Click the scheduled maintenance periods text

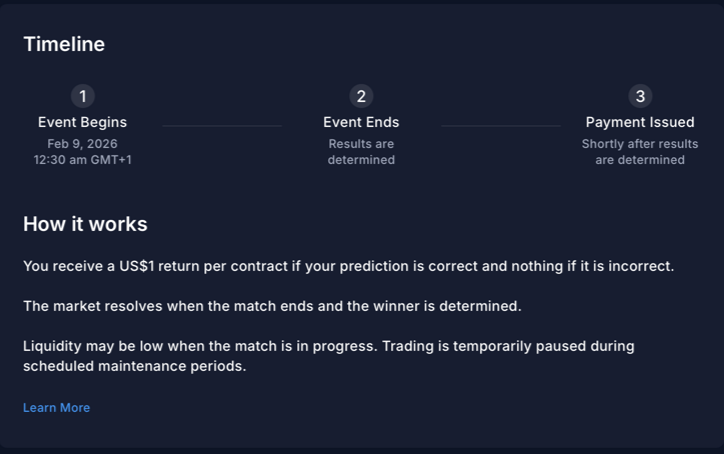pyautogui.click(x=135, y=366)
